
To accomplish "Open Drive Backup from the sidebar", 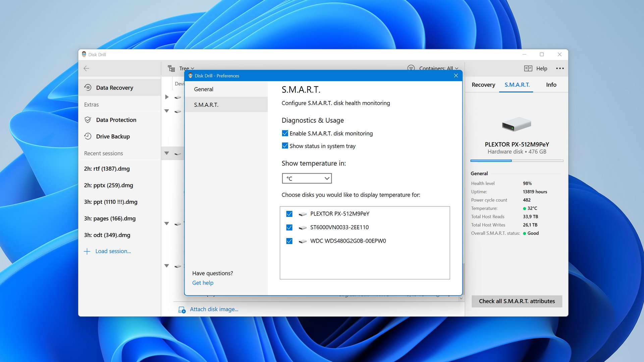I will (113, 136).
